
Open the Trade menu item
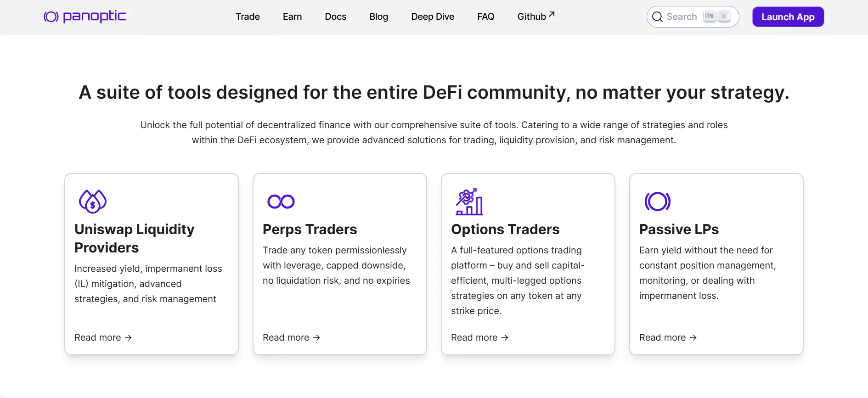click(x=248, y=17)
